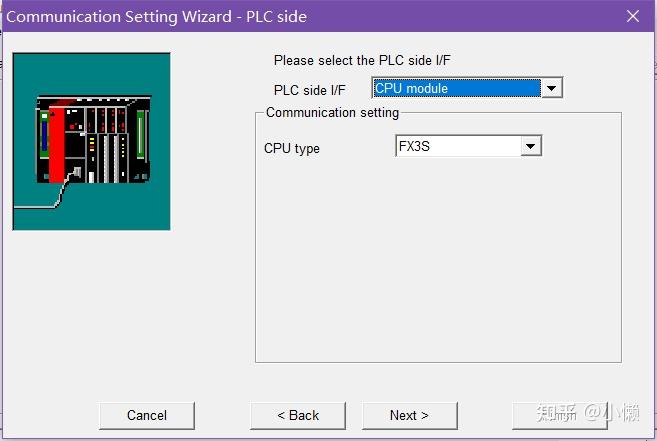Proceed with the Next button
Viewport: 657px width, 441px height.
point(409,415)
